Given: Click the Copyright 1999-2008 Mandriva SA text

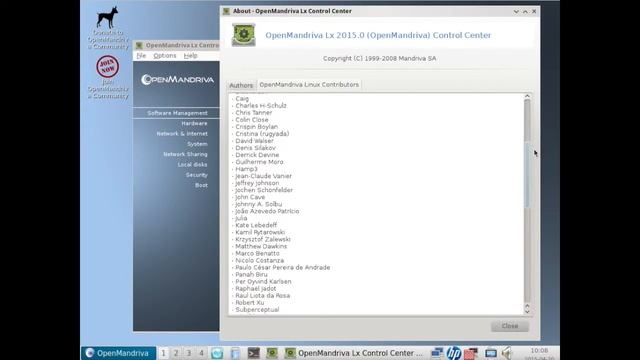Looking at the screenshot, I should tap(379, 58).
